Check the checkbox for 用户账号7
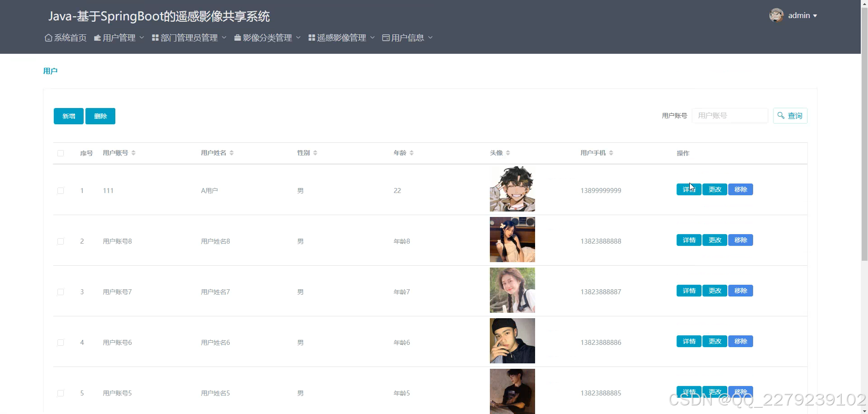Image resolution: width=868 pixels, height=414 pixels. click(x=61, y=292)
